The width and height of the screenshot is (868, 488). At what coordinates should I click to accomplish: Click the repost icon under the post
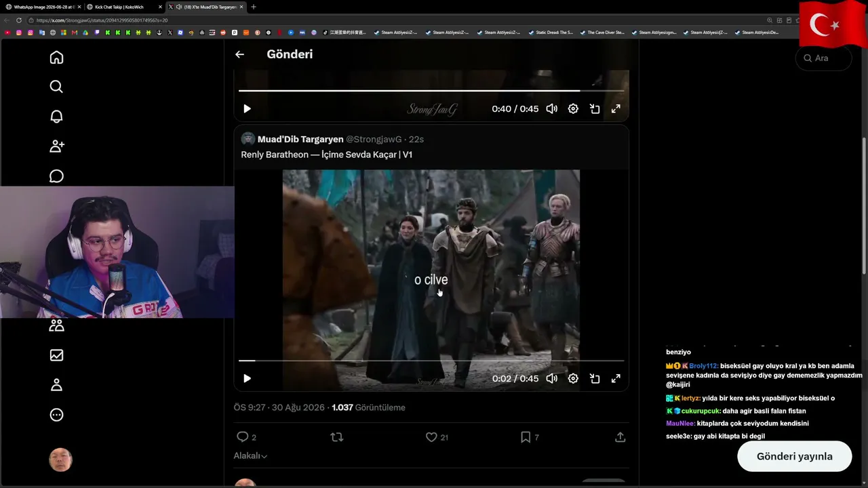click(336, 437)
